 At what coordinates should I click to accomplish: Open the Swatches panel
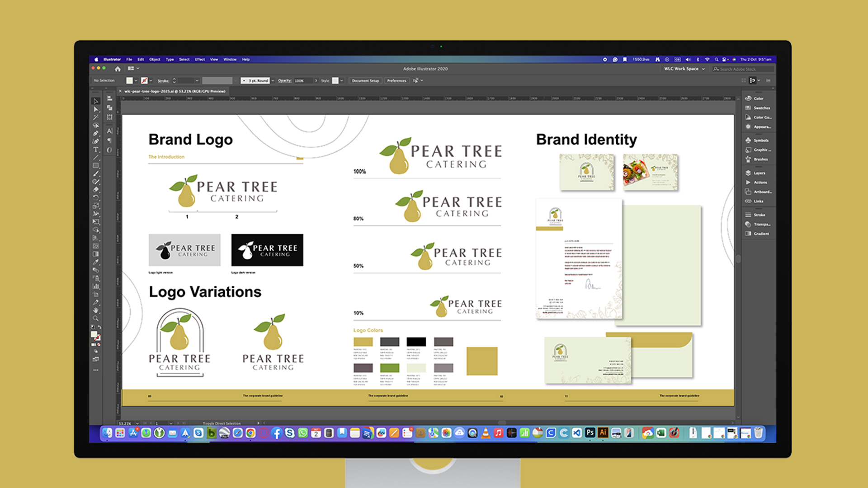point(761,108)
